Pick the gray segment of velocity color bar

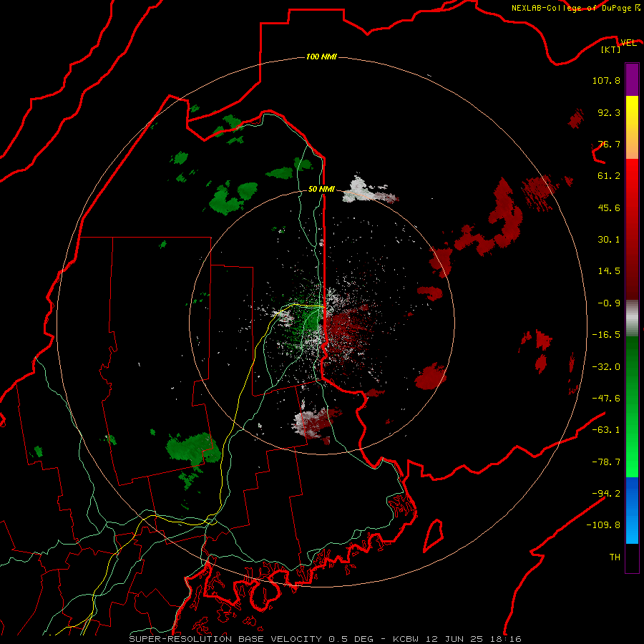pos(632,318)
